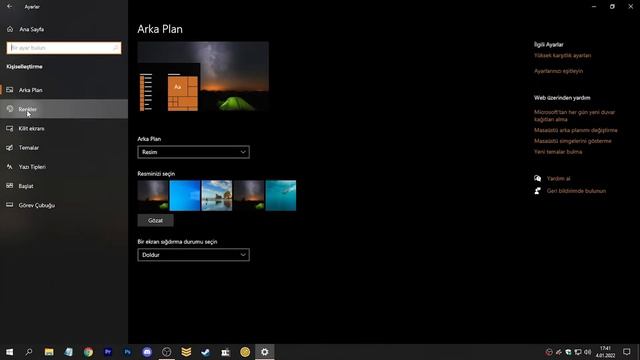Open the volume speaker tray icon
640x360 pixels.
[588, 352]
